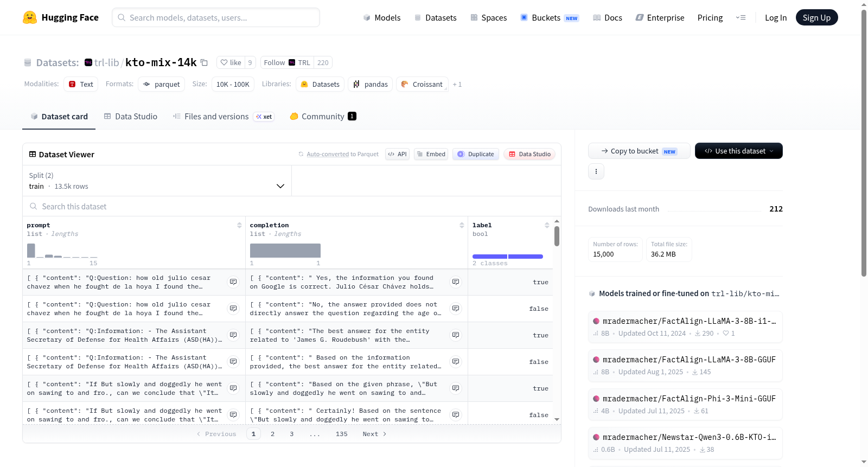Go to page 2 of rows

[272, 434]
